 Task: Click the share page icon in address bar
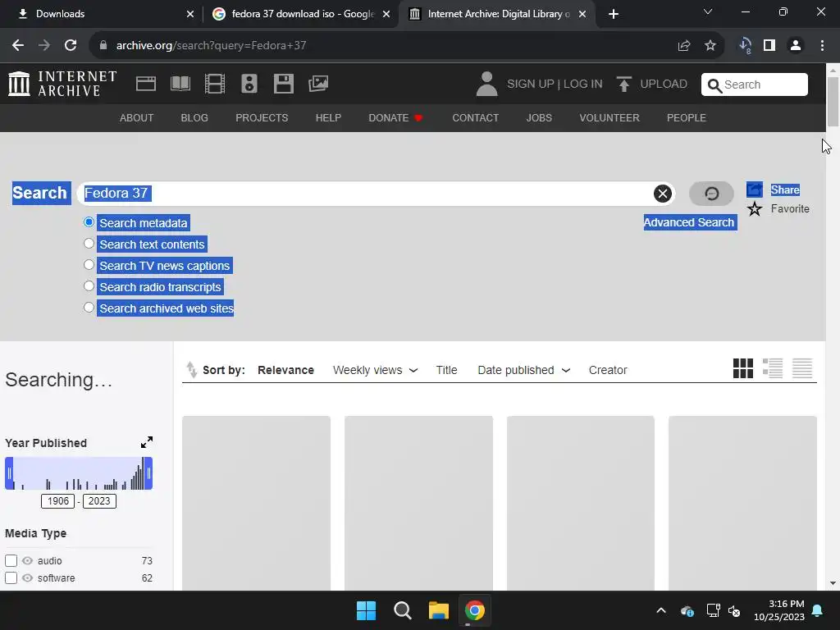(x=683, y=46)
